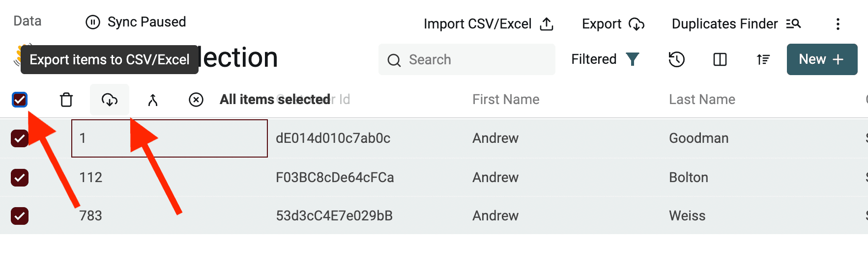868x268 pixels.
Task: Click the Sync Paused pause icon
Action: point(93,22)
